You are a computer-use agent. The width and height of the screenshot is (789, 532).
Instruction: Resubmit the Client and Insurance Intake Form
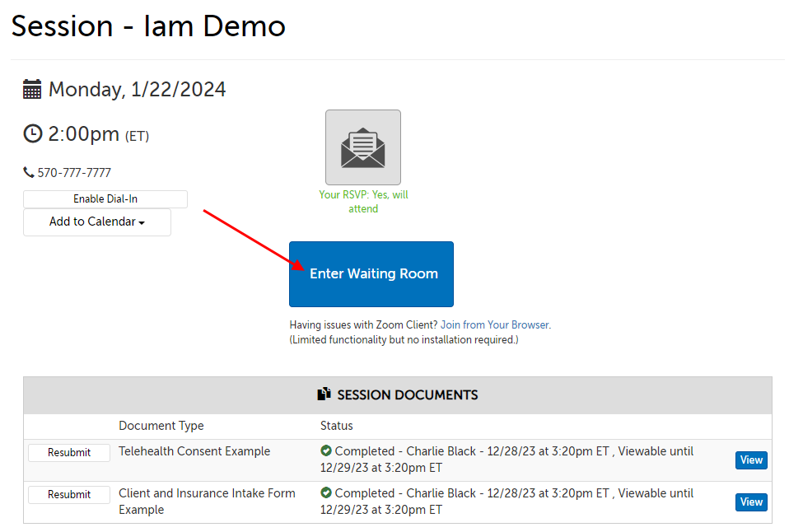coord(69,495)
